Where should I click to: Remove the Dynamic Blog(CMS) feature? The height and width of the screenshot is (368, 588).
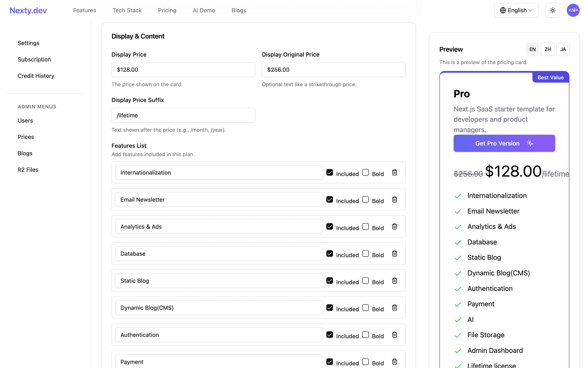coord(395,307)
